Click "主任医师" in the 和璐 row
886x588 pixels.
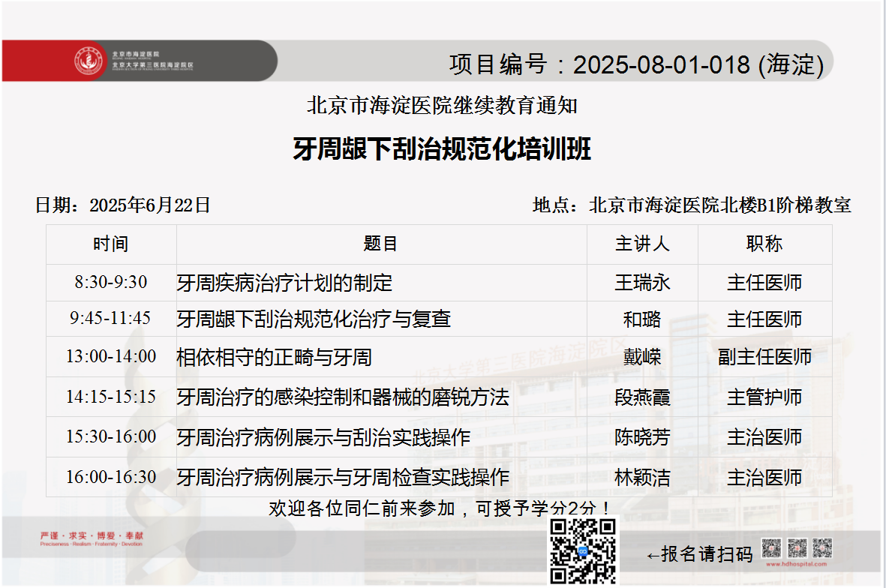tap(764, 319)
